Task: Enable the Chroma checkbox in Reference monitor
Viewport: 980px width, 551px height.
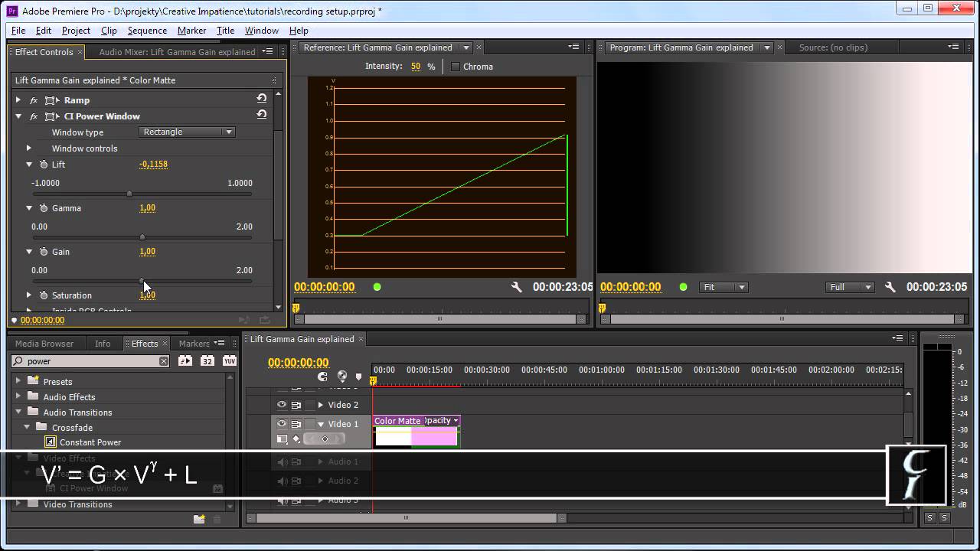Action: click(456, 67)
